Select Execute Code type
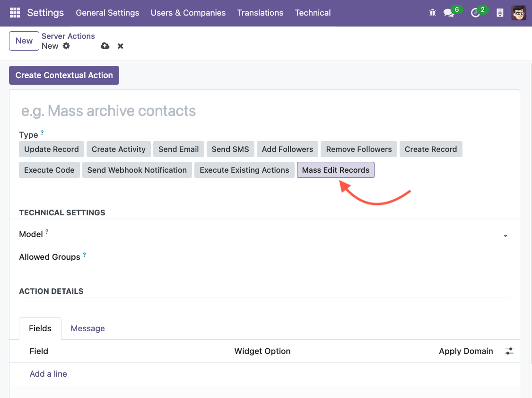532x398 pixels. click(49, 170)
